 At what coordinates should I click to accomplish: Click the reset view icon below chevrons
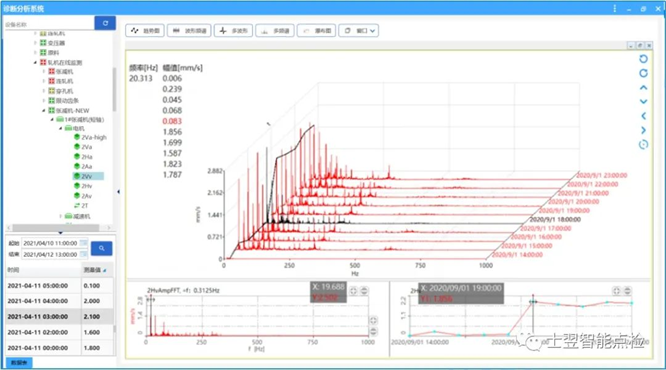point(643,144)
